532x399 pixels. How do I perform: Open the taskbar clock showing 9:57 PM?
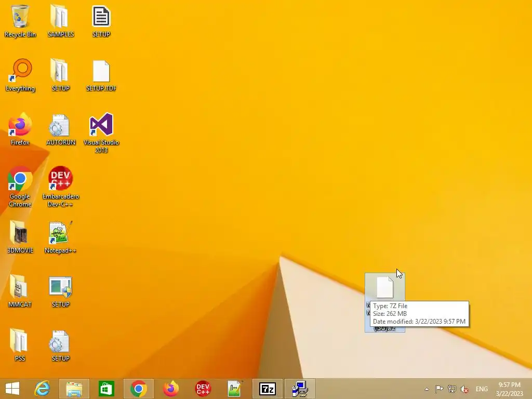(509, 389)
